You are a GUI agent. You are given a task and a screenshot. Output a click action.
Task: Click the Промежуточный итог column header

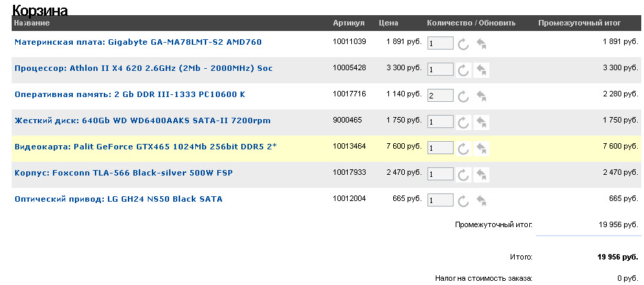[579, 23]
